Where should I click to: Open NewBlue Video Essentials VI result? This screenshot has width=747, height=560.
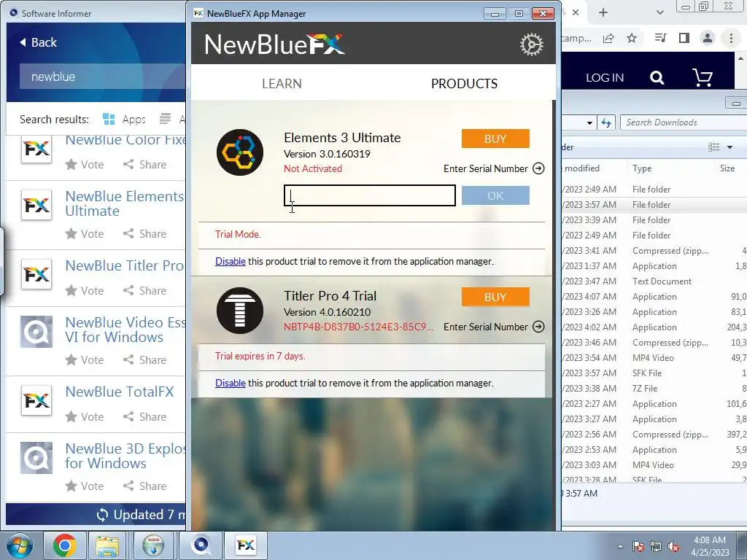point(125,330)
